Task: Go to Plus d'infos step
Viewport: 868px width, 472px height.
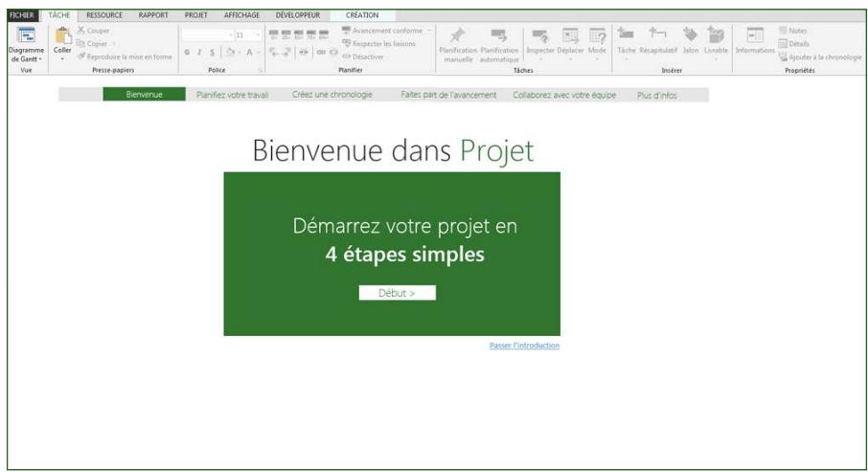Action: 656,95
